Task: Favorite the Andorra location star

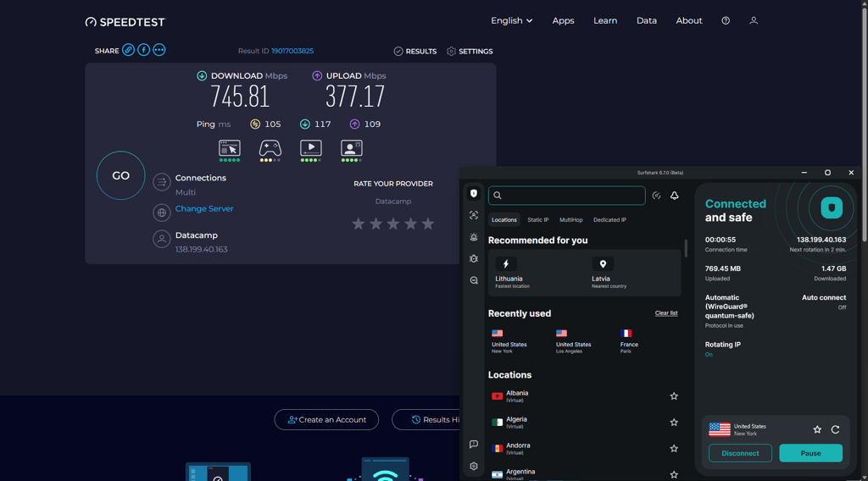Action: point(674,448)
